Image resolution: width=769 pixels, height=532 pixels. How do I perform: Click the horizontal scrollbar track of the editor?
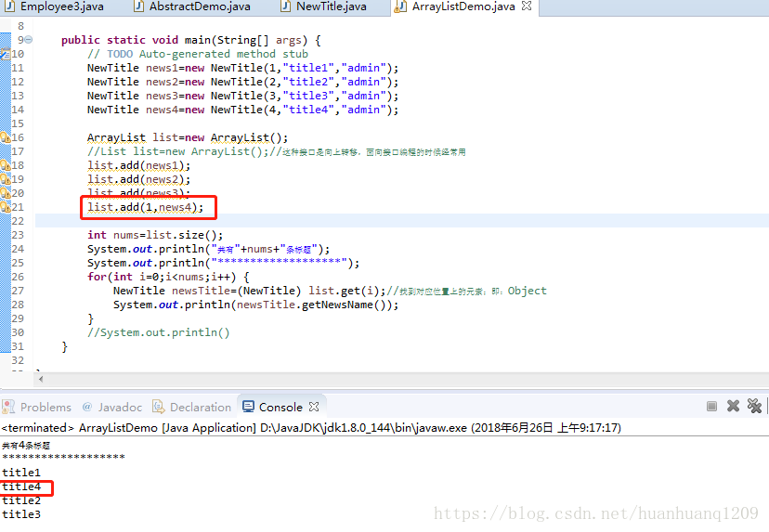click(407, 379)
